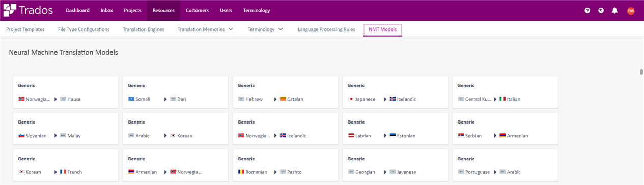
Task: Click the Japanese flag in Japanese-Icelandic card
Action: 351,99
